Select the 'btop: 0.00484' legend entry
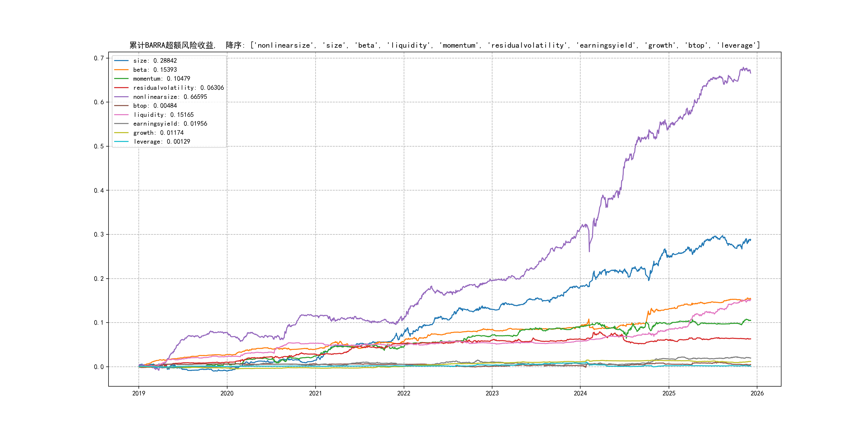Viewport: 868px width, 434px height. [x=155, y=106]
